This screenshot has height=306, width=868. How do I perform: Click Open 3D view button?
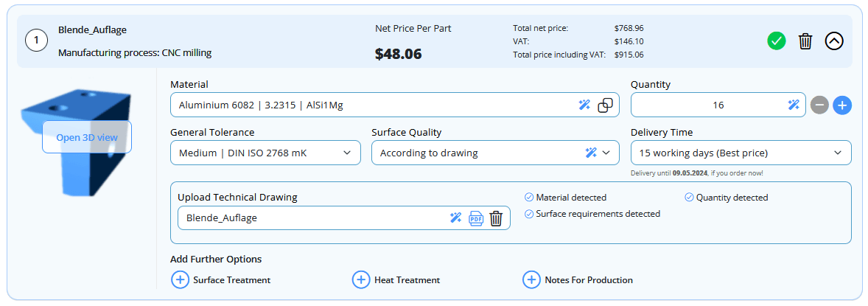87,137
